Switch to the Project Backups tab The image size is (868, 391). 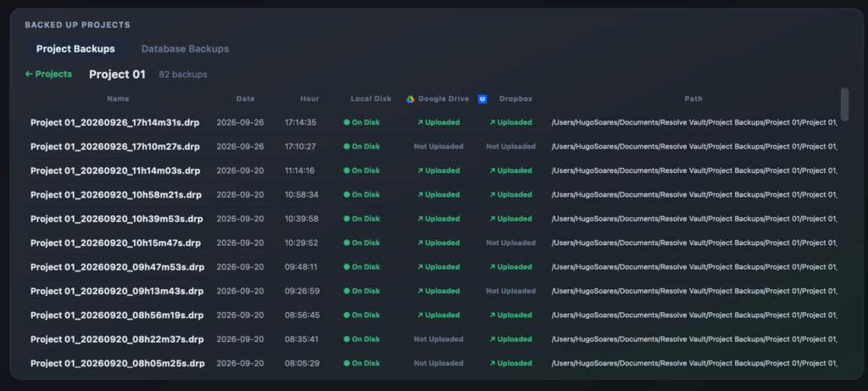click(75, 48)
